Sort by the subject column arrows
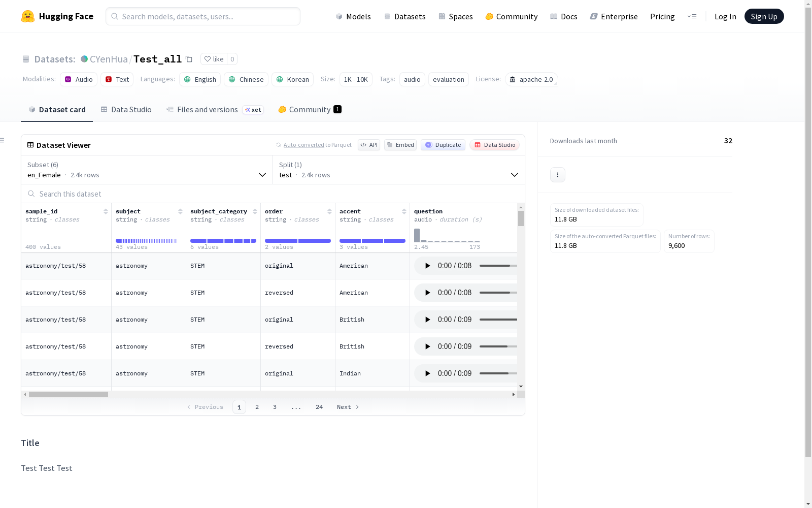 coord(180,211)
